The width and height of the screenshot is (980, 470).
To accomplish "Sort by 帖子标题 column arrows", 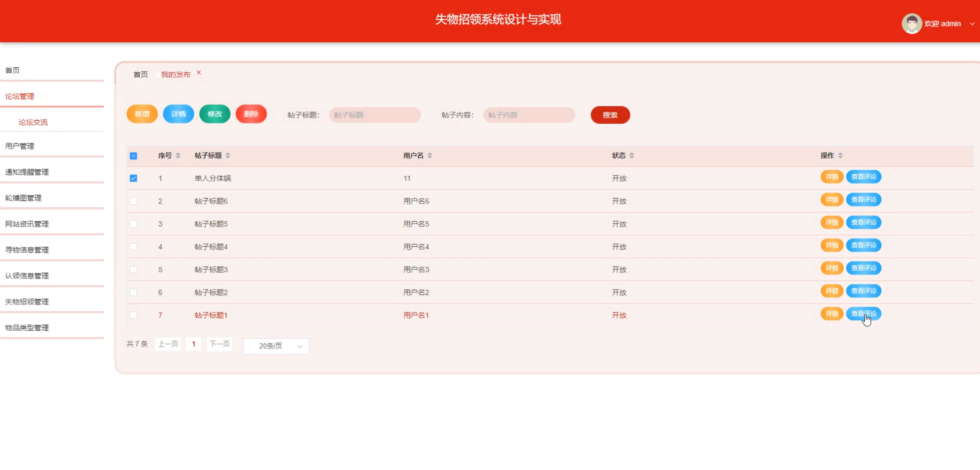I will click(228, 156).
